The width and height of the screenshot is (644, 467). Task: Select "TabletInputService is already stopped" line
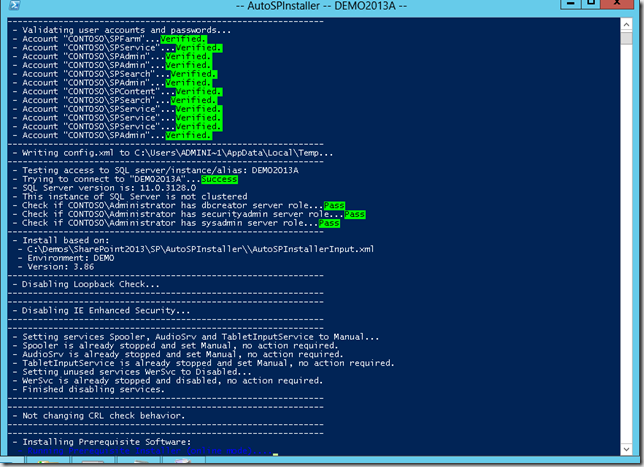[203, 363]
